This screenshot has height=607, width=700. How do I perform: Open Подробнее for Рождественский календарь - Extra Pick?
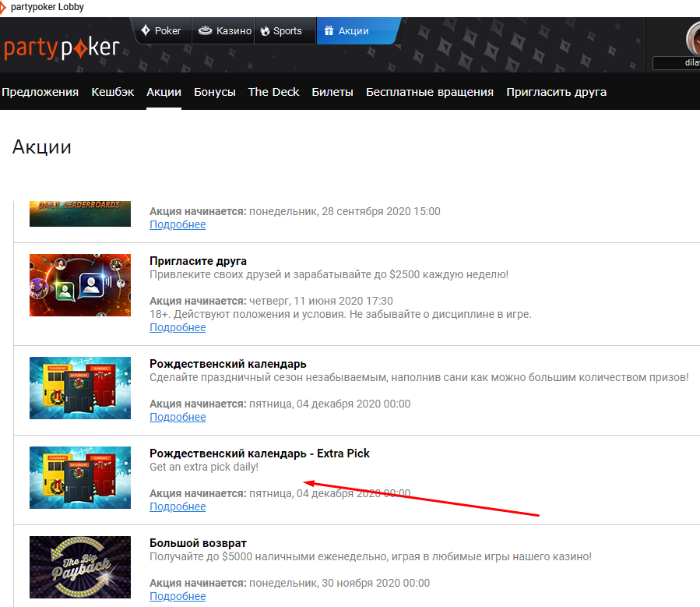(x=178, y=507)
